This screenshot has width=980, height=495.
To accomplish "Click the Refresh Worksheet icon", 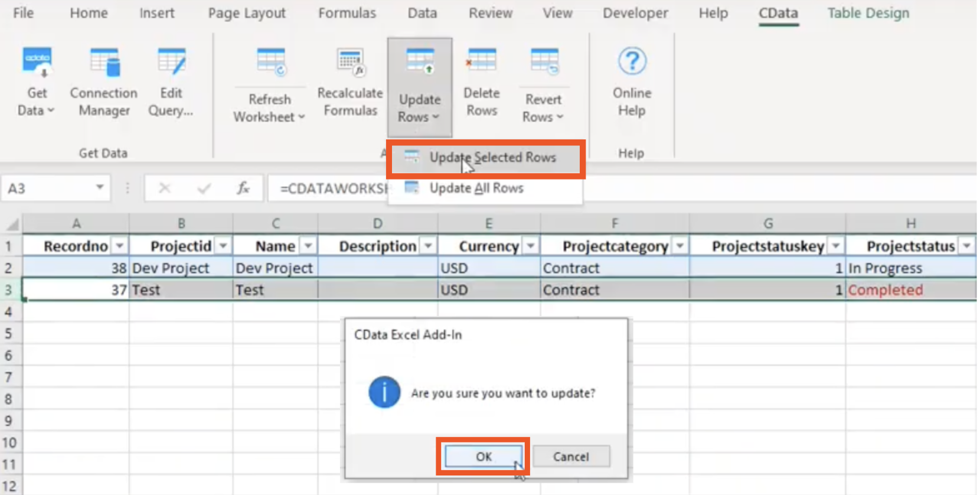I will click(x=271, y=63).
